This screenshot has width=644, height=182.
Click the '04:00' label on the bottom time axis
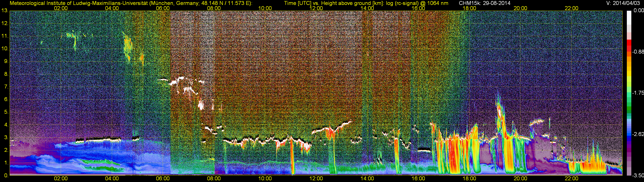coord(112,179)
